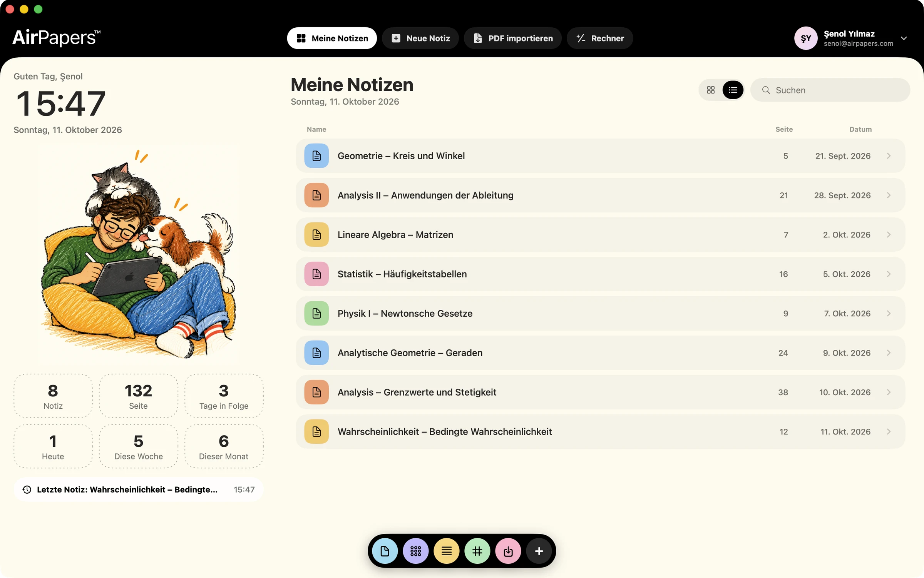Click the Dieser Monat stat card

[x=224, y=446]
